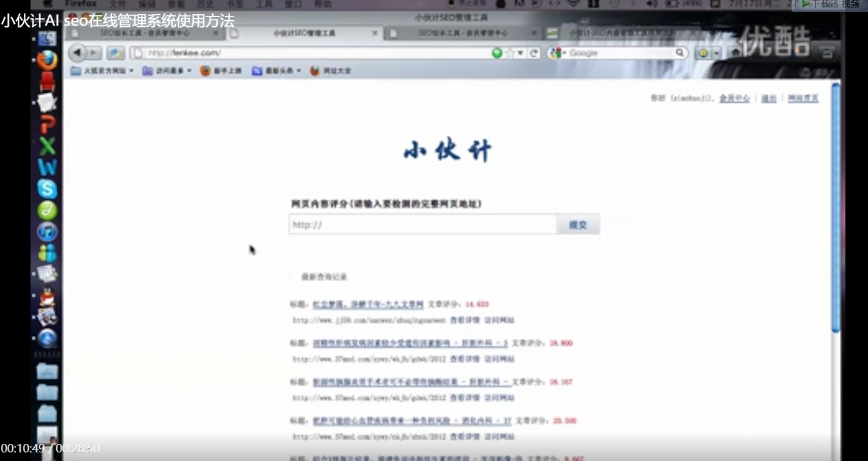Click the page vertical scrollbar thumb

836,208
